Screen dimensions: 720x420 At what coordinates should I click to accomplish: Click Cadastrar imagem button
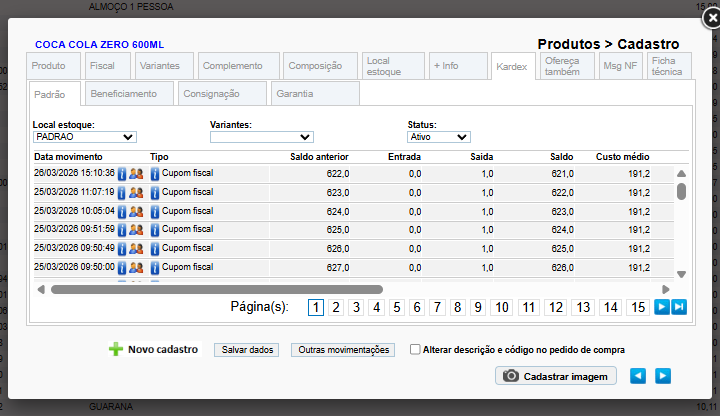click(556, 376)
